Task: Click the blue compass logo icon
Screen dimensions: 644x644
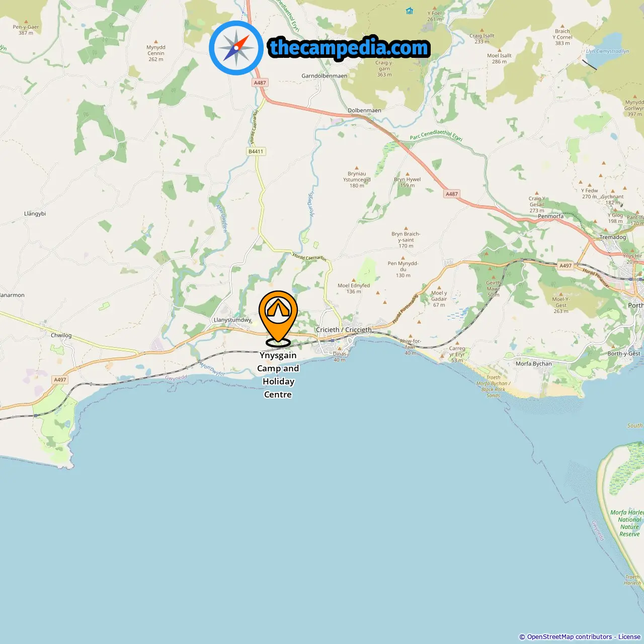Action: 236,48
